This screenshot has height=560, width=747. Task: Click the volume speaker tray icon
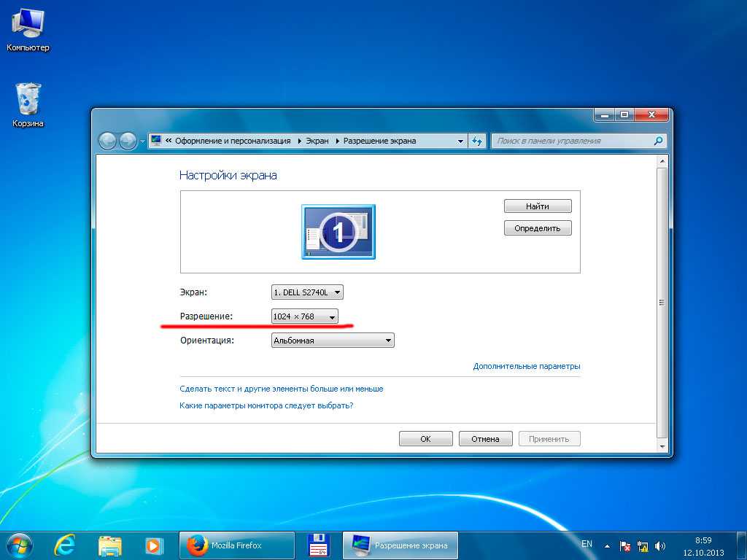tap(660, 545)
